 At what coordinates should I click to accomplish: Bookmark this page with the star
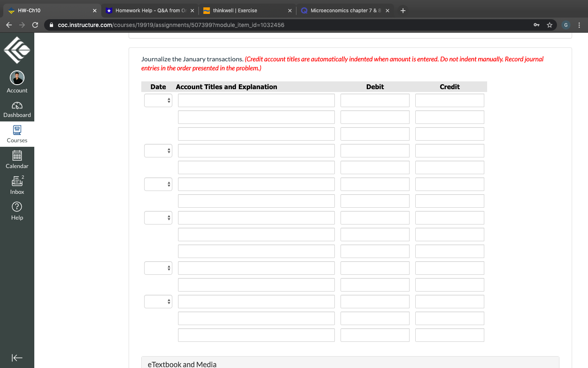coord(549,25)
